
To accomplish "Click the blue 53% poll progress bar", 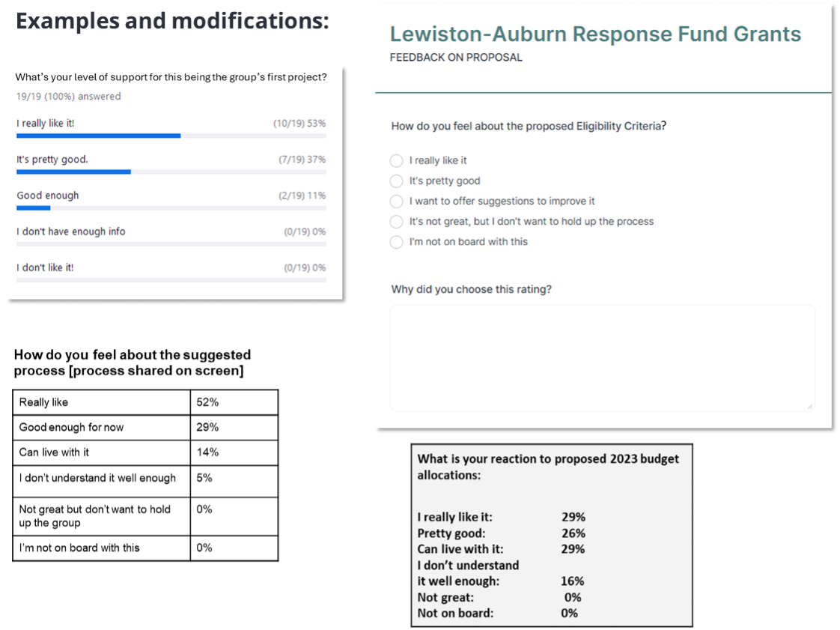I will pos(98,136).
